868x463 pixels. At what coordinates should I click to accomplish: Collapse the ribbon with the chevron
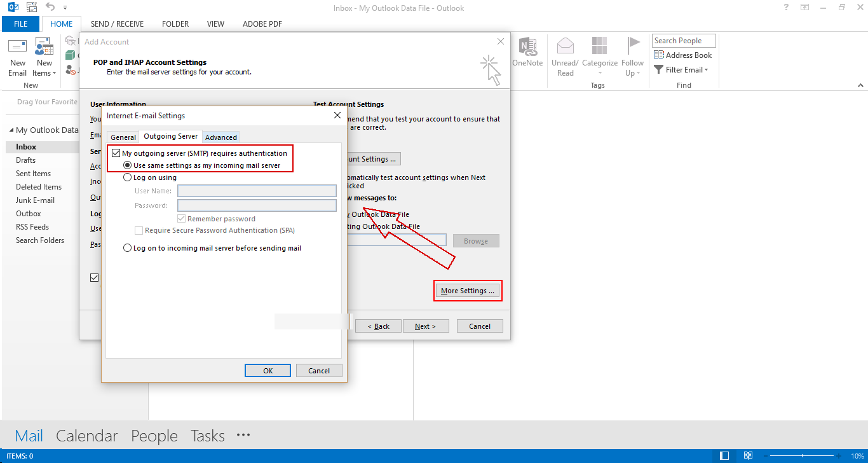tap(861, 85)
